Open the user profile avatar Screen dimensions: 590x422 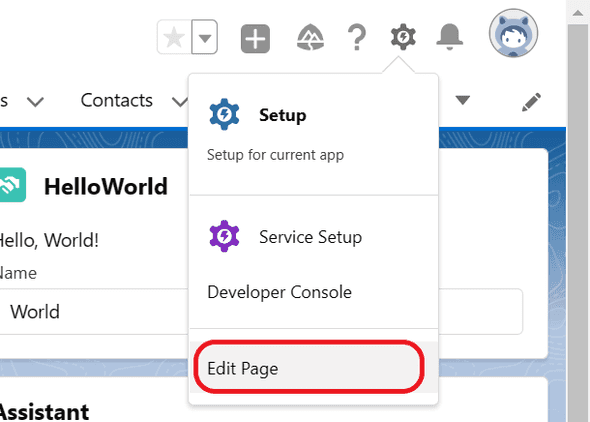[x=513, y=33]
